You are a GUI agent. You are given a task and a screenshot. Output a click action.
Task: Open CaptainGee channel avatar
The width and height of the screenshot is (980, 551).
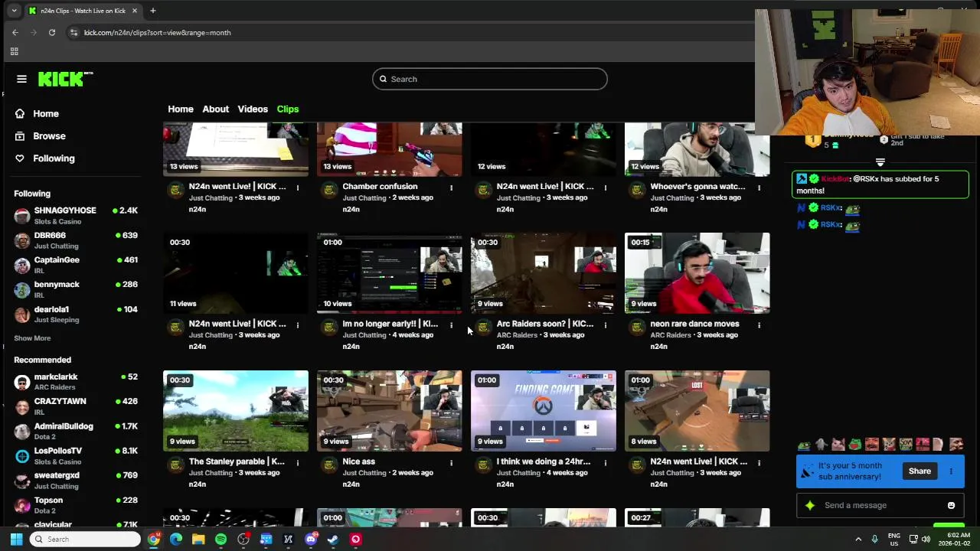22,265
